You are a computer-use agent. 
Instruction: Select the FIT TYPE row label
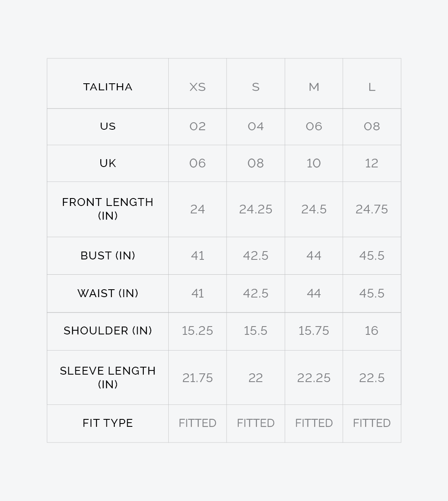tap(108, 423)
